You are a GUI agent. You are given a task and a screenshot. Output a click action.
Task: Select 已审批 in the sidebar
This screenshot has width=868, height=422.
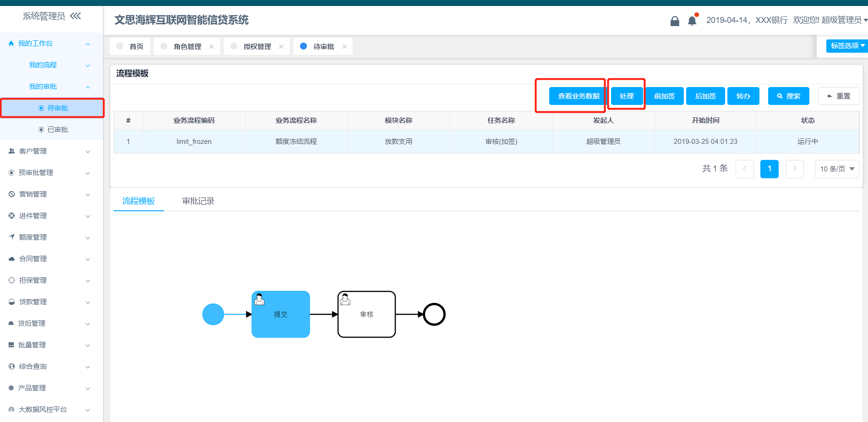[x=57, y=130]
